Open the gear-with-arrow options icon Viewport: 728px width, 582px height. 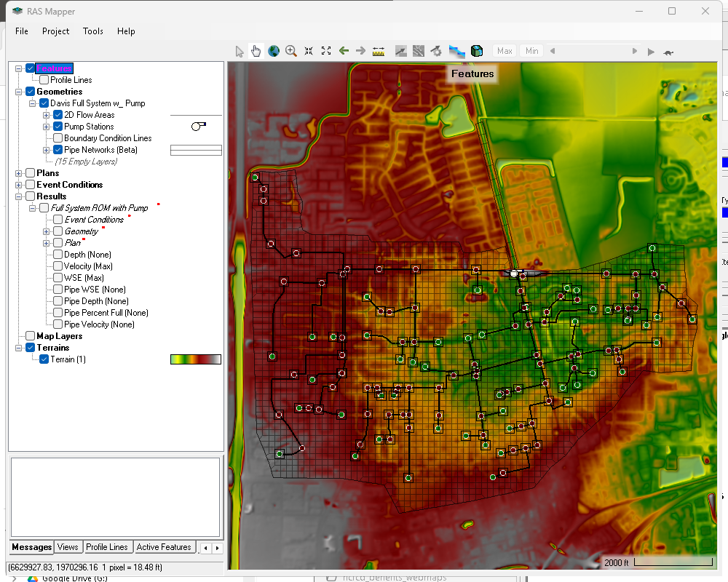pos(436,51)
